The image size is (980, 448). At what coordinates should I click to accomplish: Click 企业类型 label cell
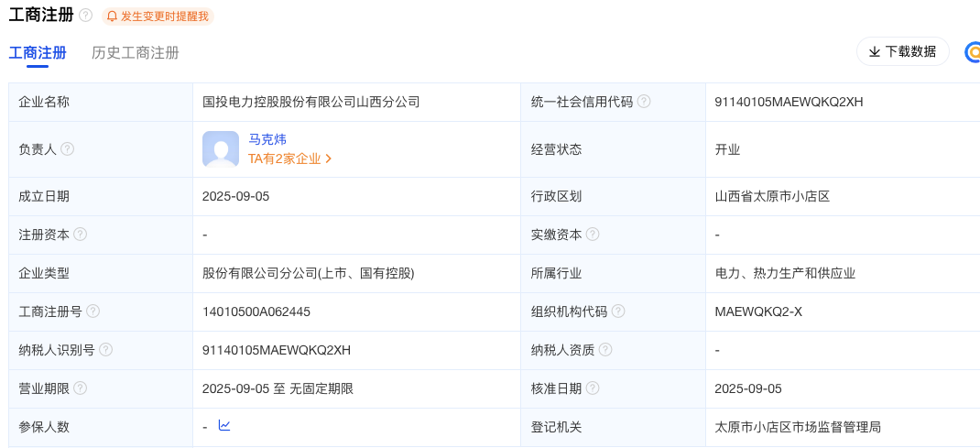[x=101, y=273]
